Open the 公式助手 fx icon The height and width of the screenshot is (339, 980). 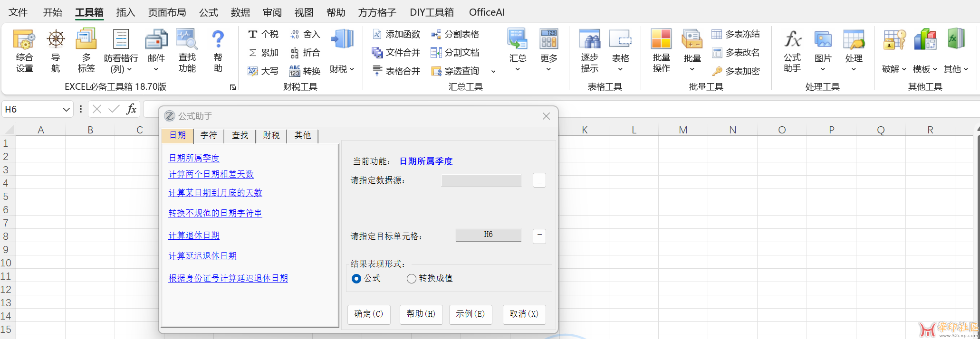792,51
